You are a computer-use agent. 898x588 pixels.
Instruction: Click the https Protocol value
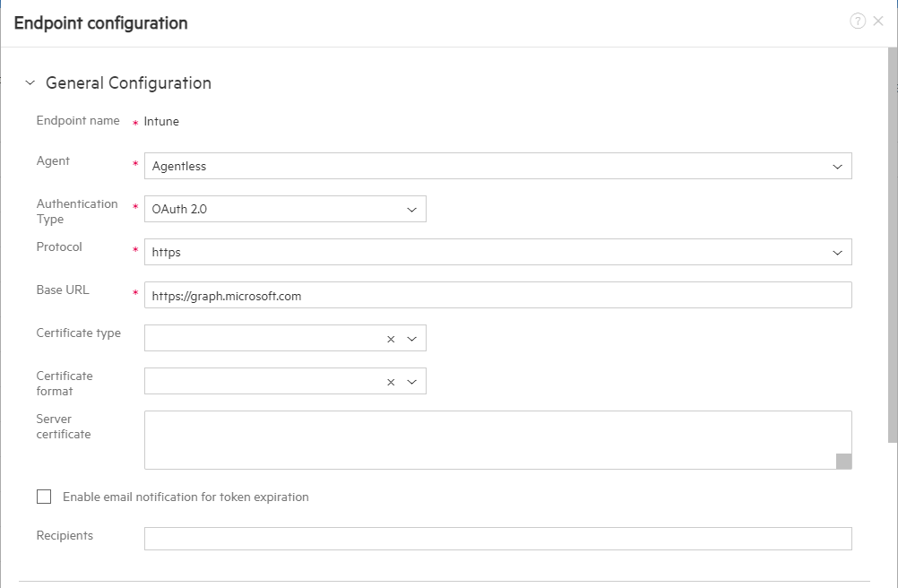coord(167,252)
